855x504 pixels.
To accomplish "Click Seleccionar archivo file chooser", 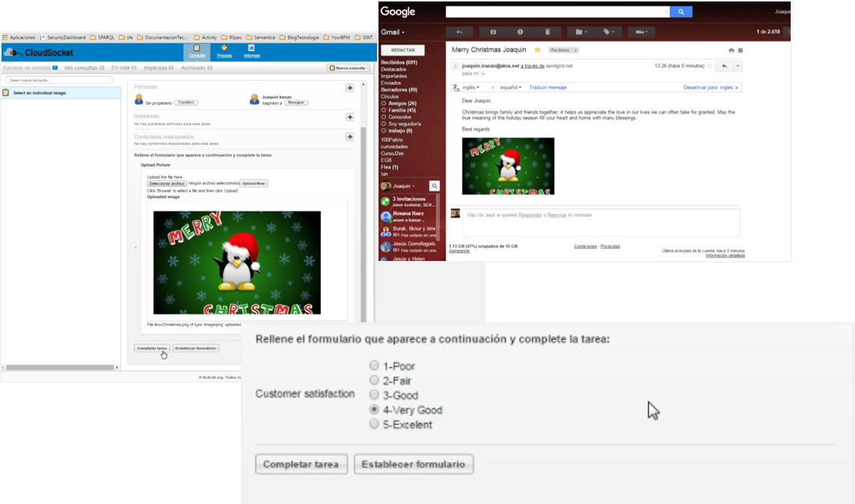I will point(167,184).
